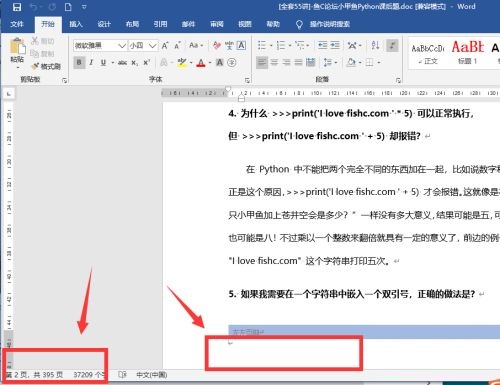Open the 微软雅黑 font name dropdown

point(122,46)
